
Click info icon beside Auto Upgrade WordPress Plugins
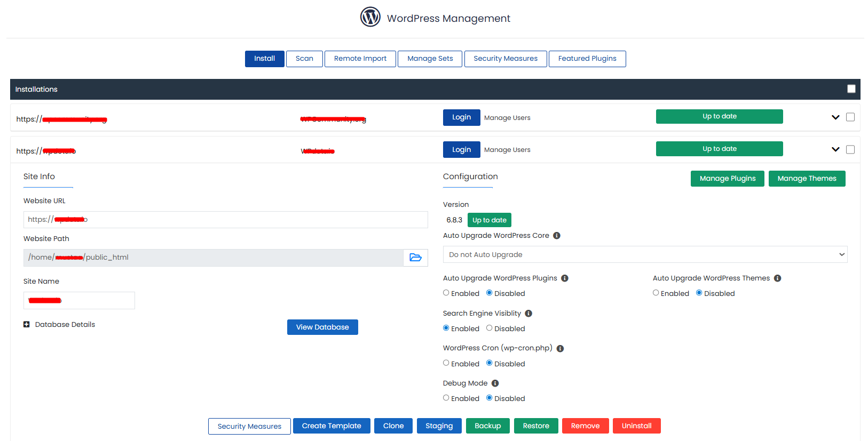(x=564, y=278)
